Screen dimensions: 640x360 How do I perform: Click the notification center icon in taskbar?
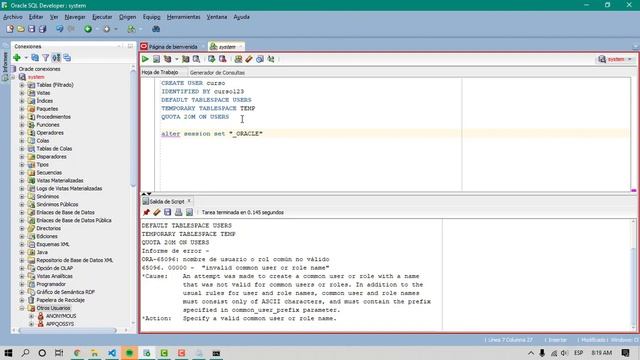click(625, 353)
